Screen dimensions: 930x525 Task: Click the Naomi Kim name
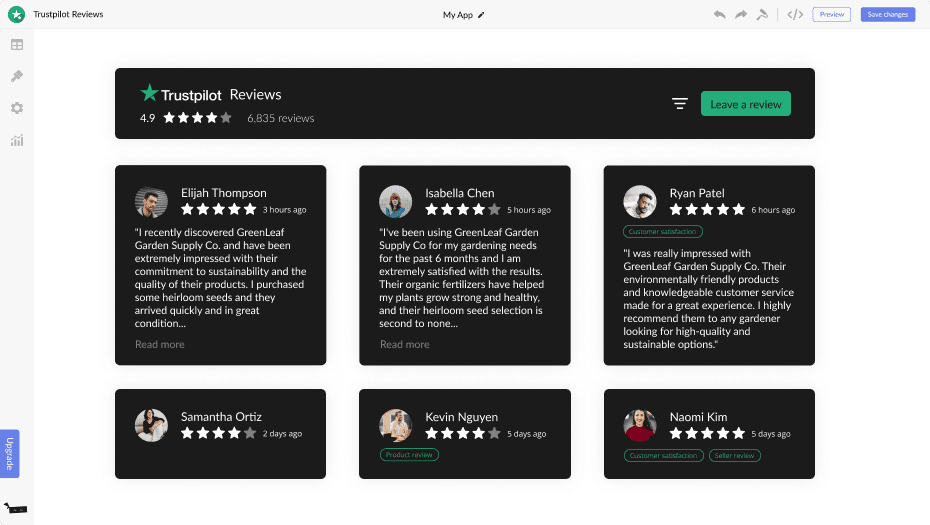click(698, 417)
